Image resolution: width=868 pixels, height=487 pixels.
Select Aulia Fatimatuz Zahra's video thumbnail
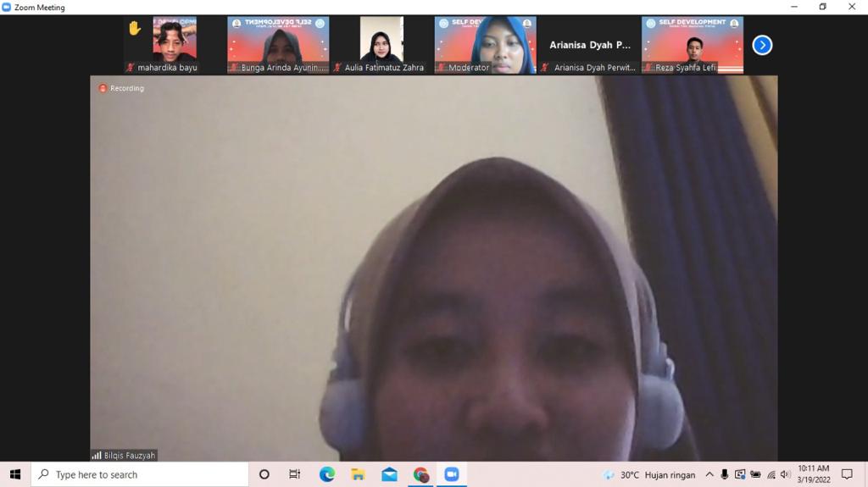381,45
